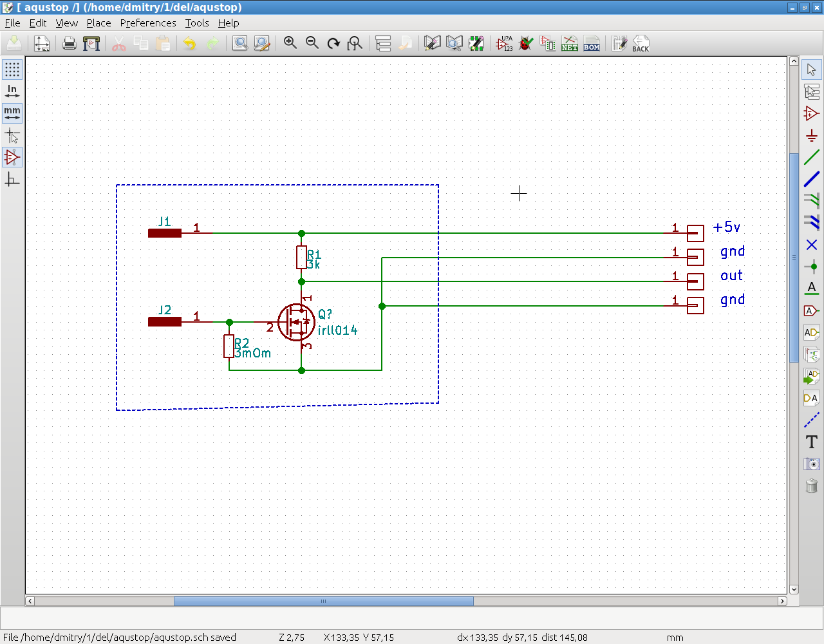The image size is (824, 644).
Task: Pick the Place power port tool
Action: click(x=811, y=136)
